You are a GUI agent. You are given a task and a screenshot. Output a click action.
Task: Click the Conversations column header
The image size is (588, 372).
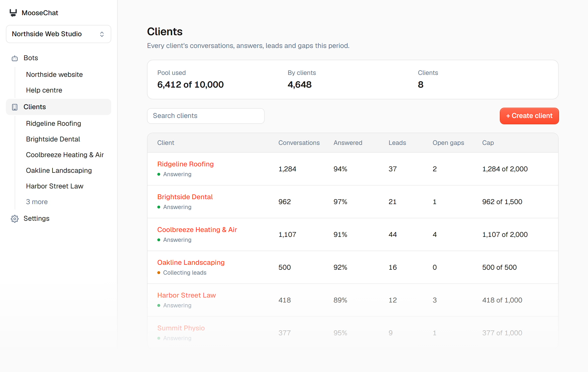299,143
